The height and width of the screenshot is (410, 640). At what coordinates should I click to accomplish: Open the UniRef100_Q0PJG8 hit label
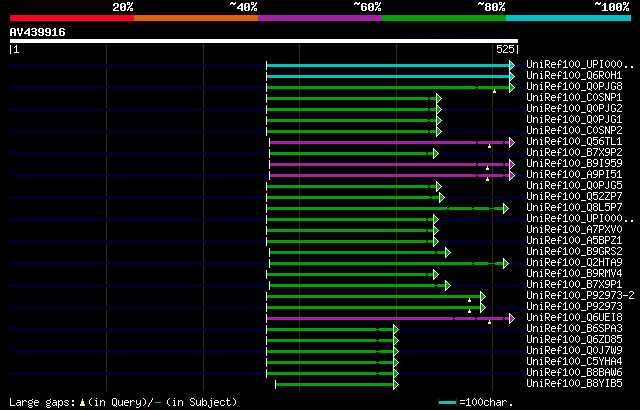(574, 86)
